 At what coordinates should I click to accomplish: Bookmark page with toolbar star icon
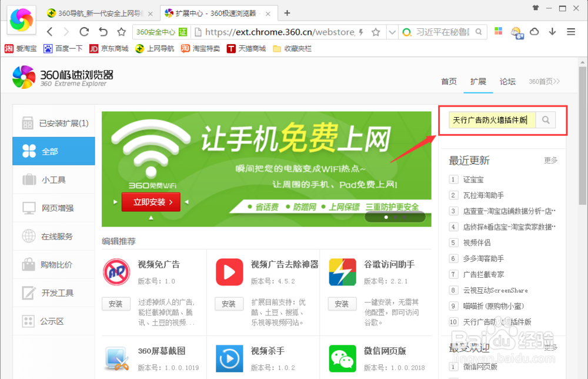121,32
